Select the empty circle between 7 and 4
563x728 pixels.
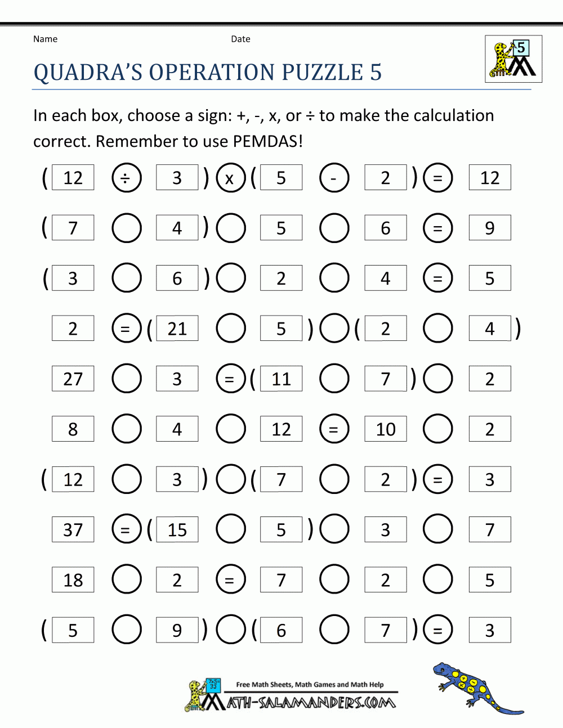click(126, 228)
